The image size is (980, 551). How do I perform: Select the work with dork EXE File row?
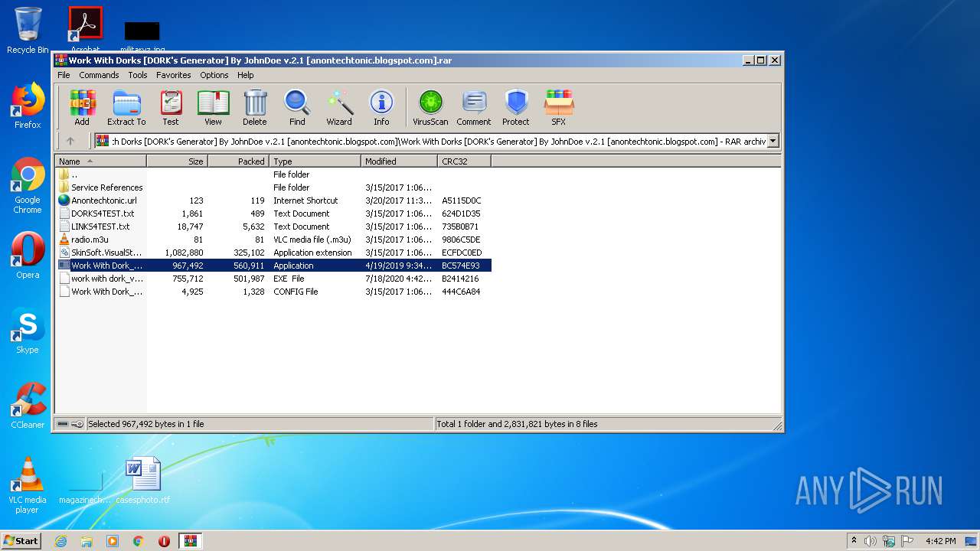[x=273, y=279]
